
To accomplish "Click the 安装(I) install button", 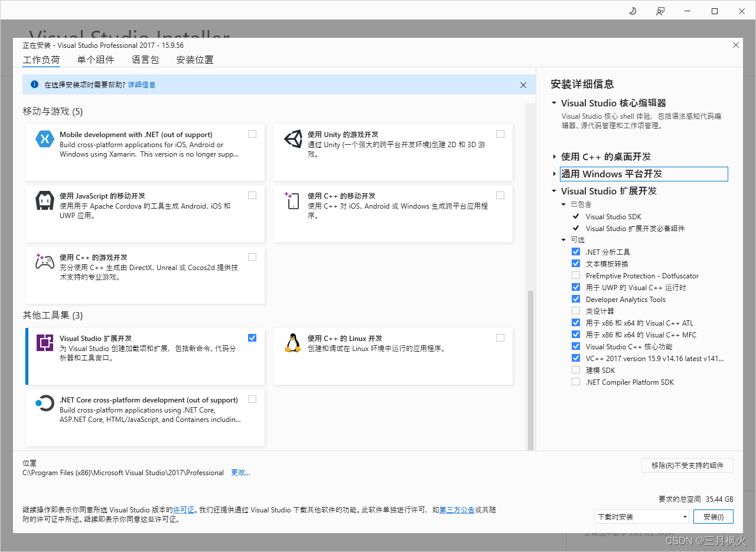I will 713,517.
